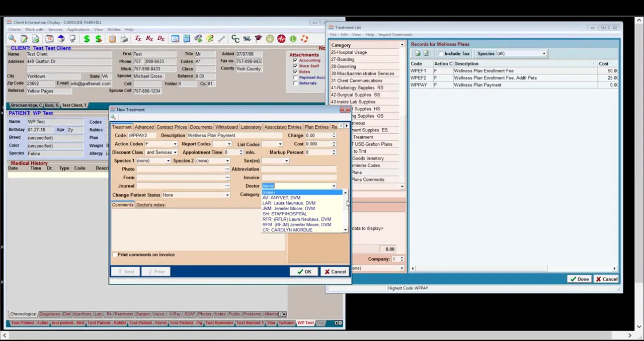Click the calendar icon in main toolbar
The height and width of the screenshot is (341, 644).
pos(49,39)
